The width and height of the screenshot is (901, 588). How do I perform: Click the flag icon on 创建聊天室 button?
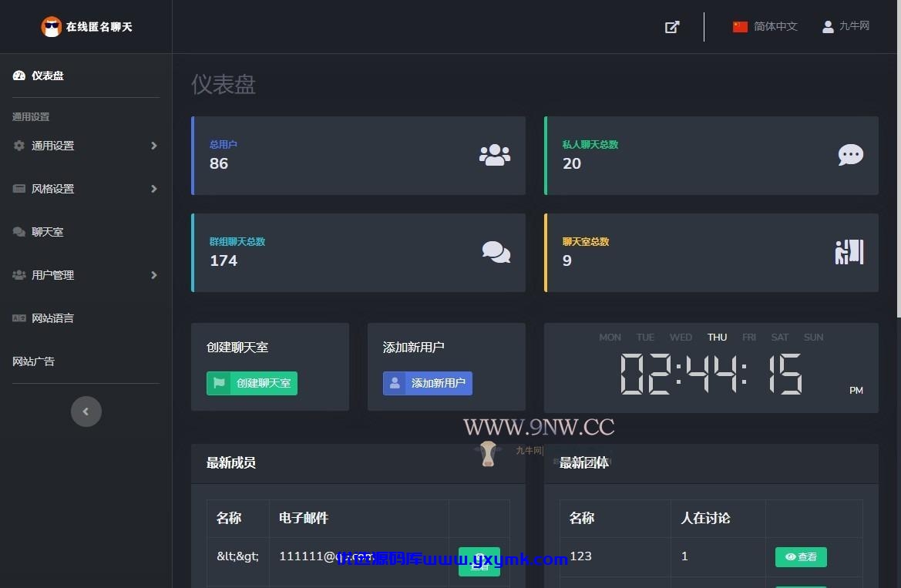click(x=219, y=383)
